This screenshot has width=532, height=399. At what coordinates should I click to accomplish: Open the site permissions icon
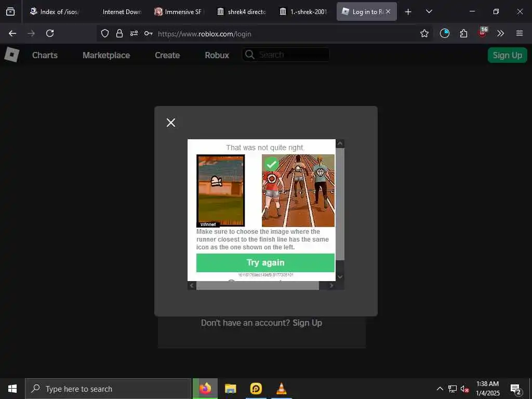point(134,33)
